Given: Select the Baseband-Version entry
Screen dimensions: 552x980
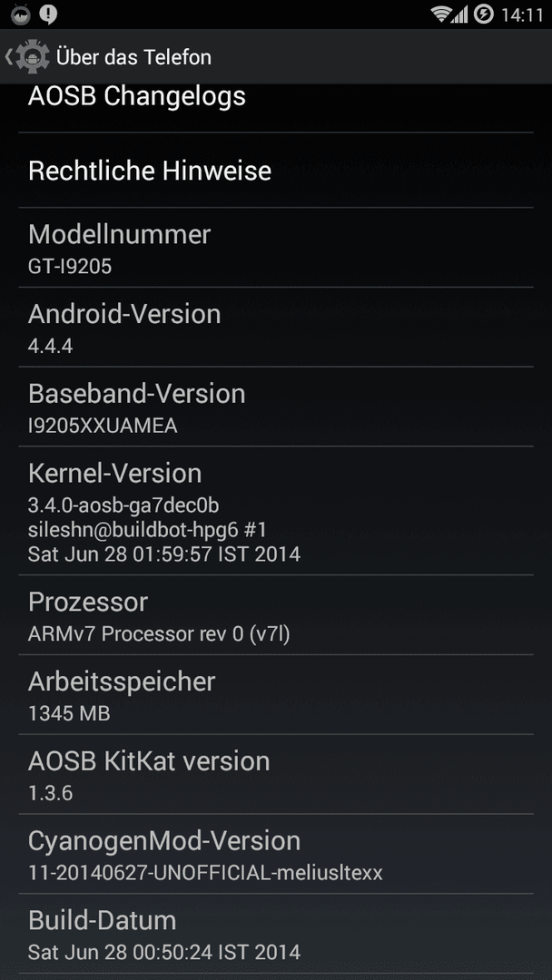Looking at the screenshot, I should click(x=276, y=407).
